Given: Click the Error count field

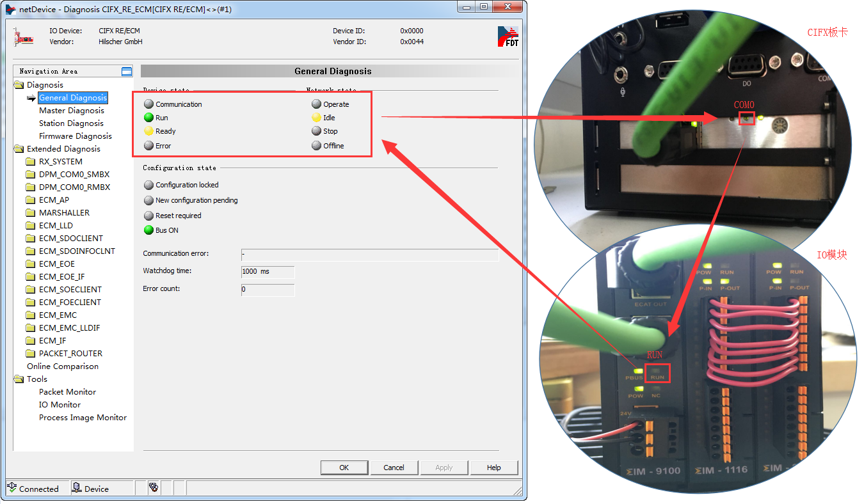Looking at the screenshot, I should pos(268,290).
